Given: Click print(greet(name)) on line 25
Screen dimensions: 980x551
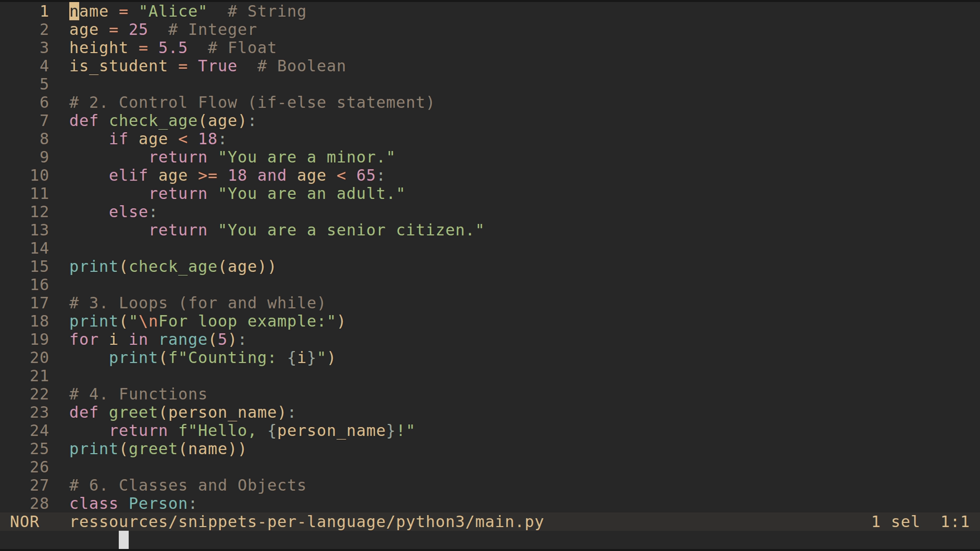Looking at the screenshot, I should [157, 448].
